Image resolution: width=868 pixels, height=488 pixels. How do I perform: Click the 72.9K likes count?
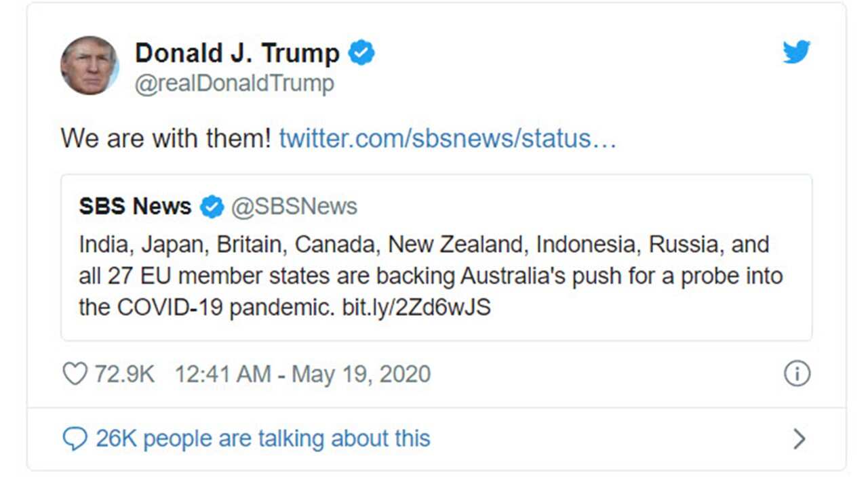tap(124, 374)
